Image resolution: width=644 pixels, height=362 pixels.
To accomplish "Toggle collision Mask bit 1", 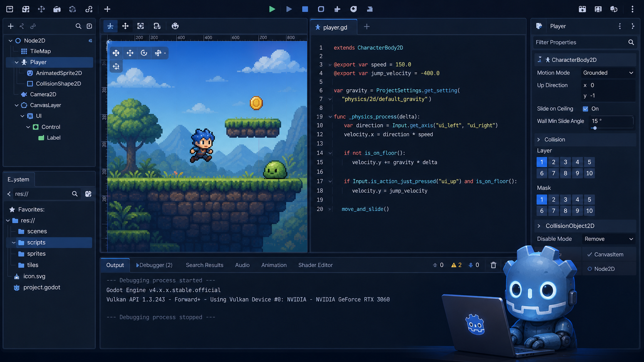I will tap(542, 199).
